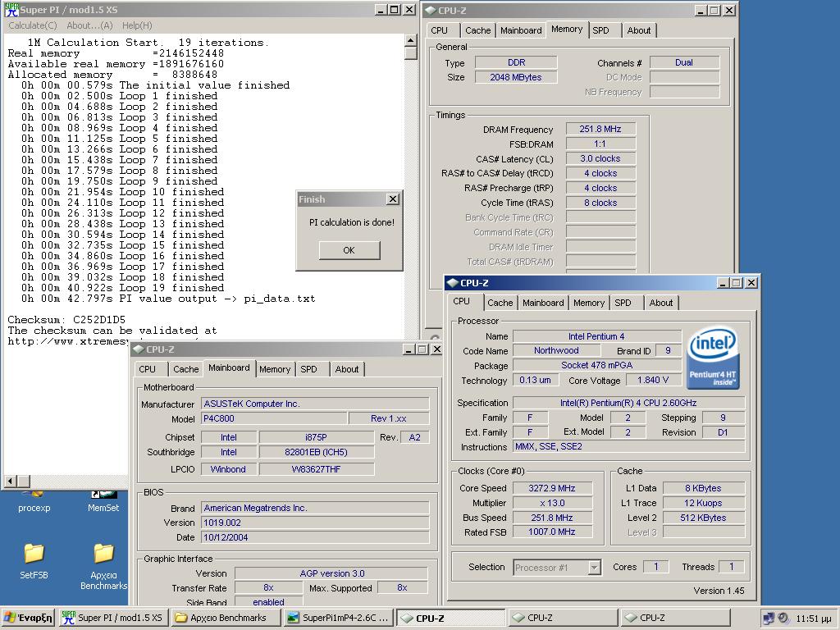Click the taskbar clock 11:51 μμ
The image size is (840, 630).
(x=813, y=619)
